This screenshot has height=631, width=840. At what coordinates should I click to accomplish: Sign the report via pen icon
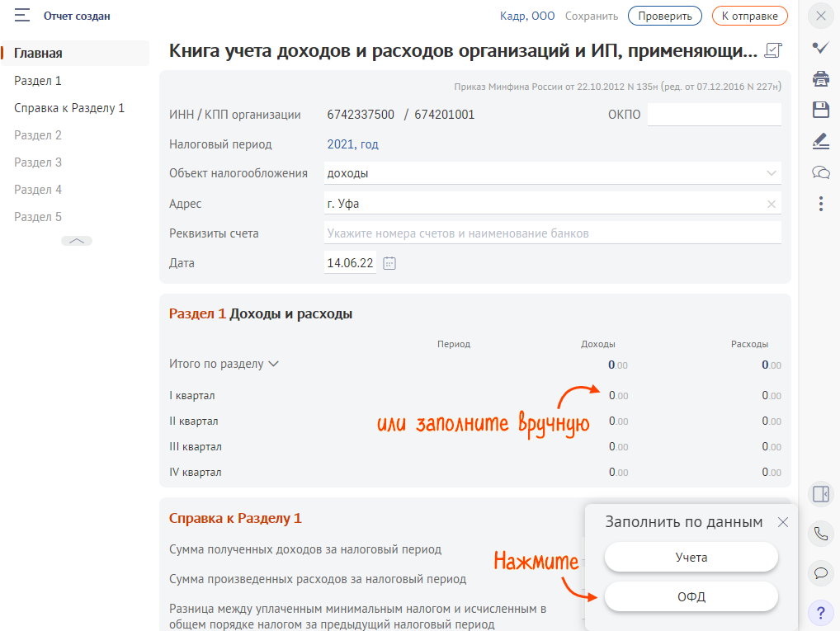click(820, 142)
